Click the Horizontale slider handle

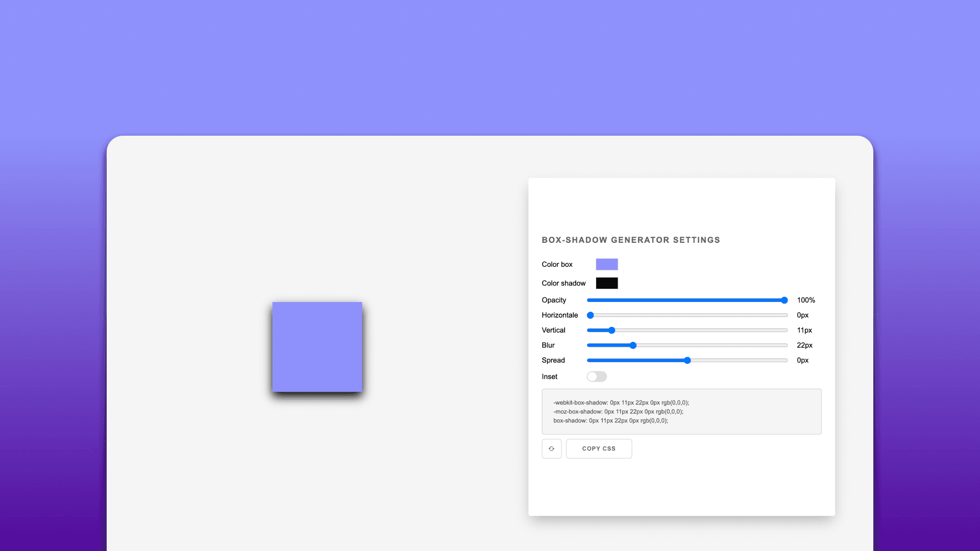pos(591,315)
